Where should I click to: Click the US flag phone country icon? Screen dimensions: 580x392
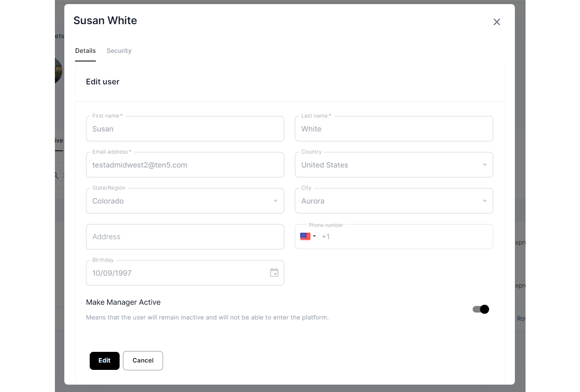click(305, 236)
